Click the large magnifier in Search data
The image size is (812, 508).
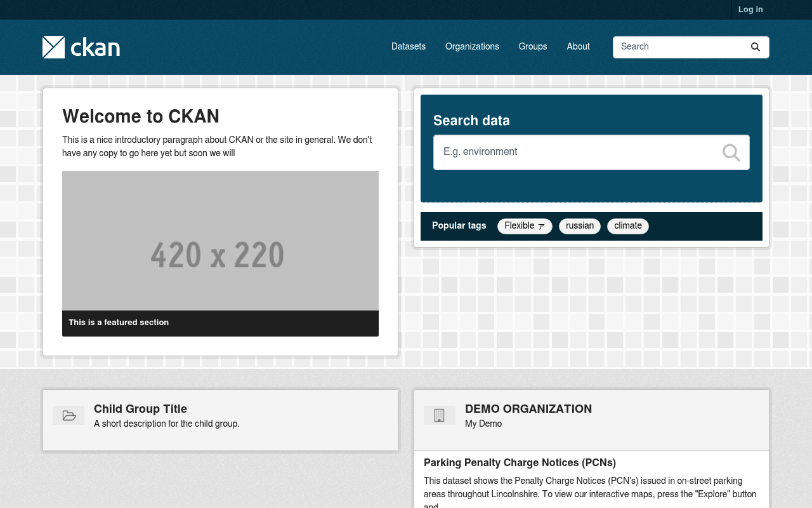coord(731,152)
